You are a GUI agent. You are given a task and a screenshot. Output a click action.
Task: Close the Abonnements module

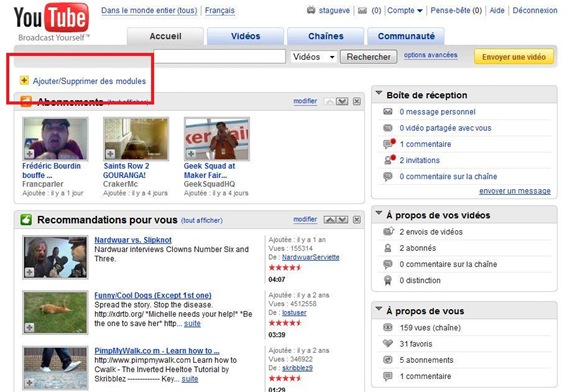[357, 101]
